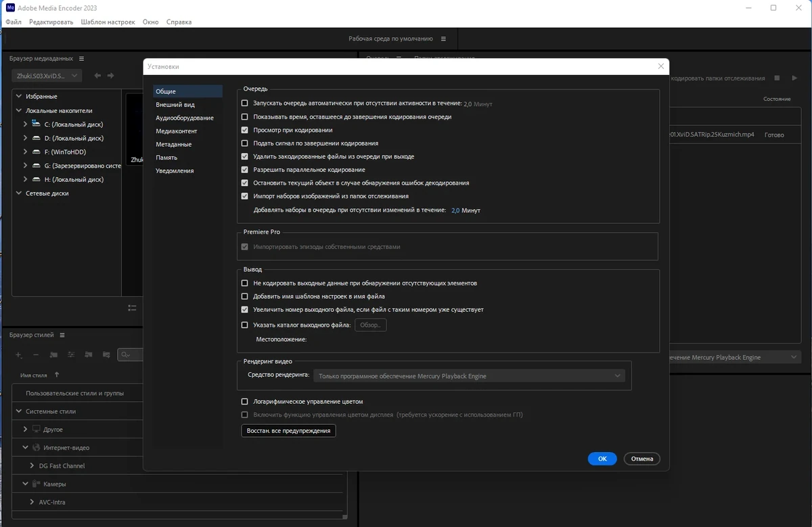Enable Запускать очередь автоматически checkbox
The width and height of the screenshot is (812, 527).
pyautogui.click(x=245, y=104)
